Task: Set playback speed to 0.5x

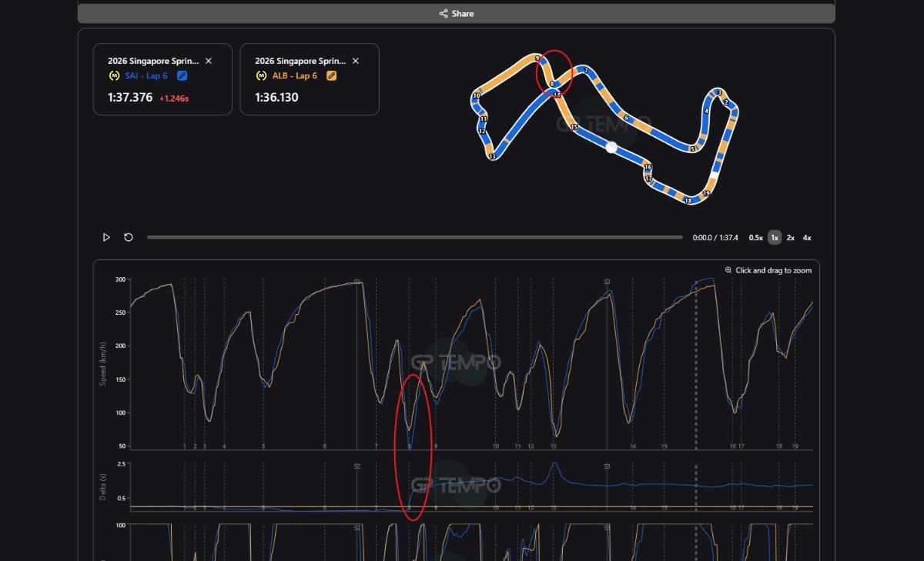Action: click(x=755, y=238)
